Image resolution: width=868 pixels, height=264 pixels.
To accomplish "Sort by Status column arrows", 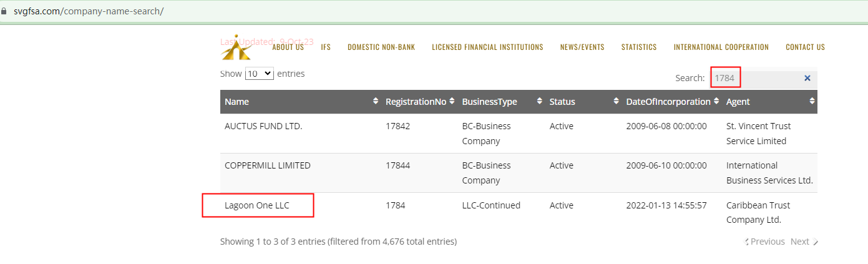I will coord(616,101).
